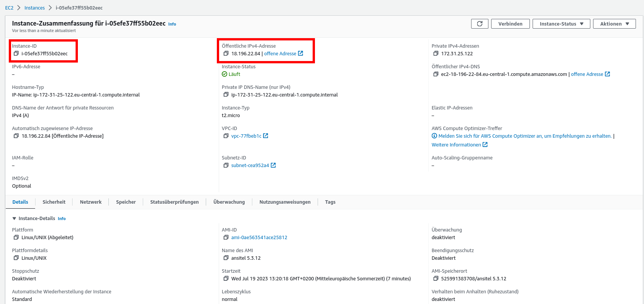The width and height of the screenshot is (644, 304).
Task: Open the Instance-Status dropdown
Action: [x=561, y=24]
